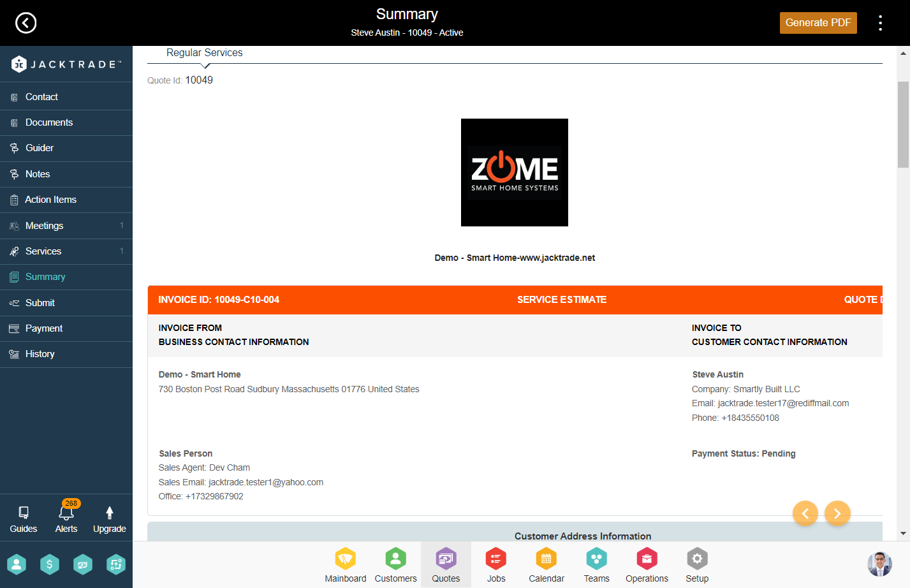Click the user profile avatar
The image size is (910, 588).
coord(879,564)
